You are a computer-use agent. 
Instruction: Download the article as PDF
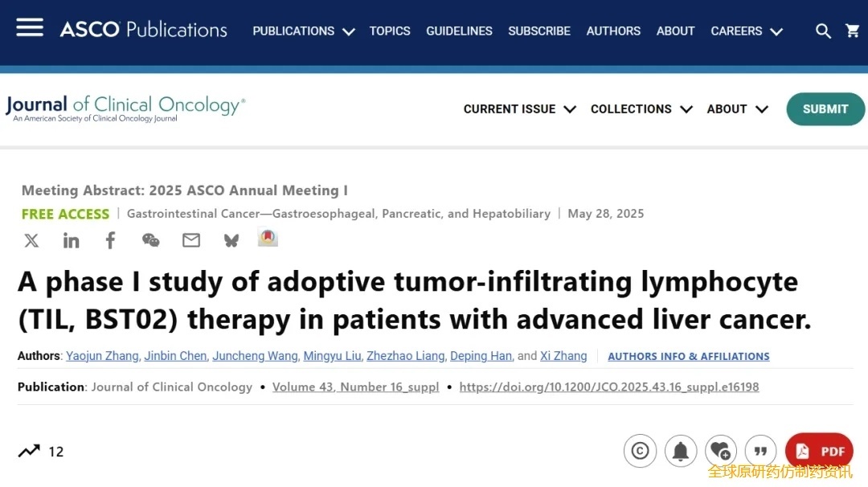pos(820,451)
